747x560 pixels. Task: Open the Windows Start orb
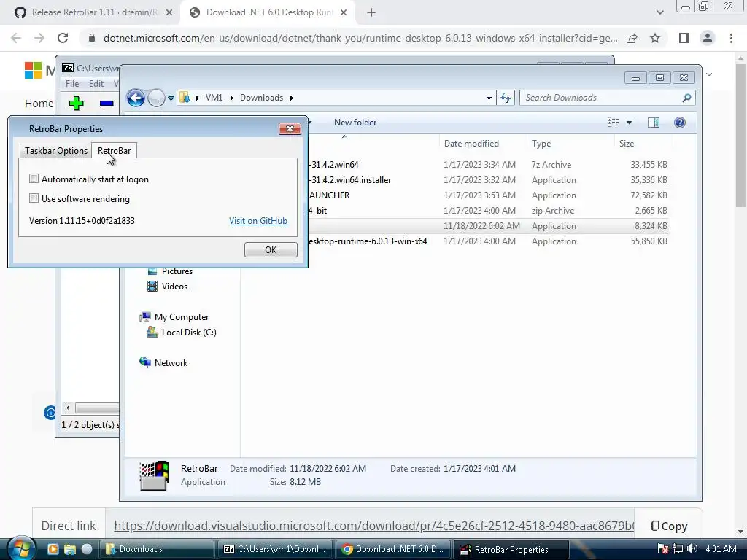point(20,548)
